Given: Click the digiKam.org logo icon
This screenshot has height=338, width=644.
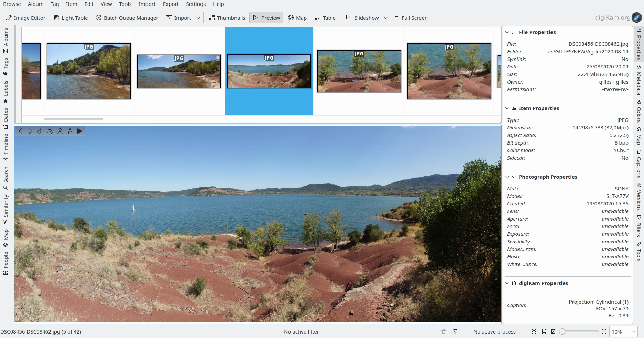Looking at the screenshot, I should (637, 18).
